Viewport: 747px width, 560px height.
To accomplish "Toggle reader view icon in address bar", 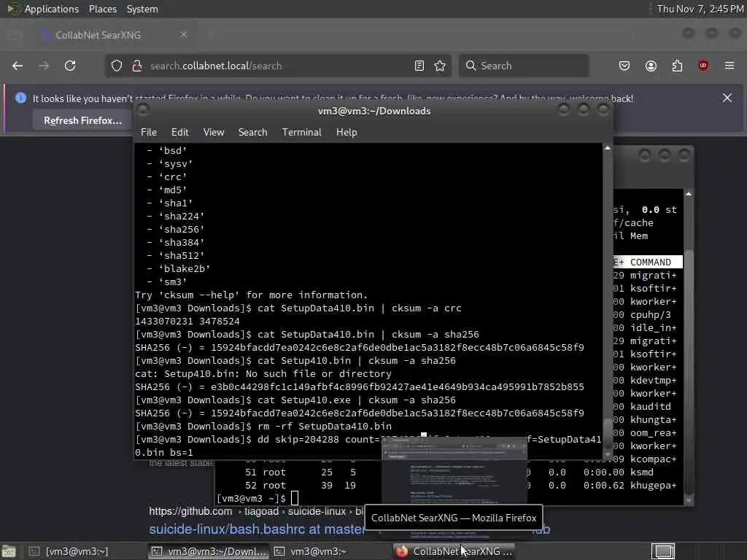I will click(419, 66).
